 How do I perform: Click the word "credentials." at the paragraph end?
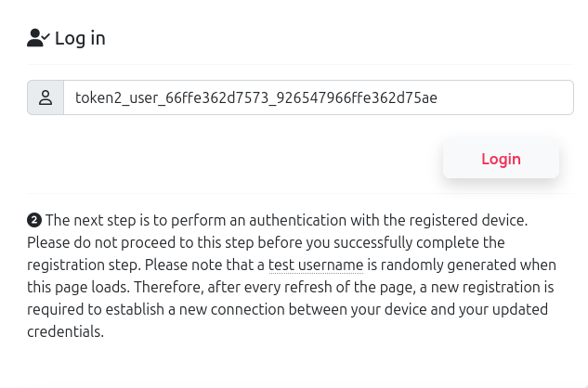point(65,331)
